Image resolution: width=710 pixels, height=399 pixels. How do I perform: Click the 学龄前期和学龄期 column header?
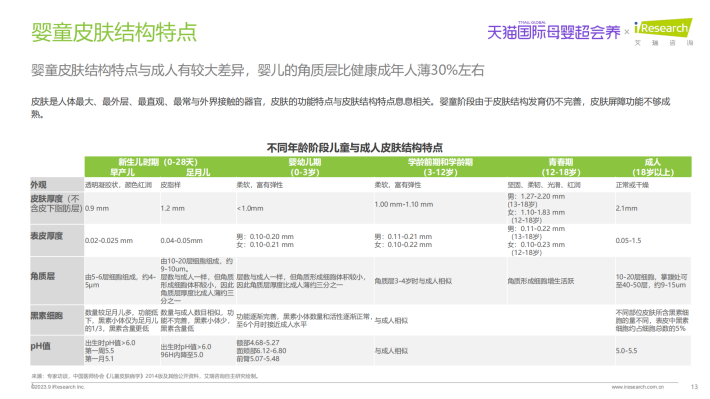pyautogui.click(x=440, y=167)
